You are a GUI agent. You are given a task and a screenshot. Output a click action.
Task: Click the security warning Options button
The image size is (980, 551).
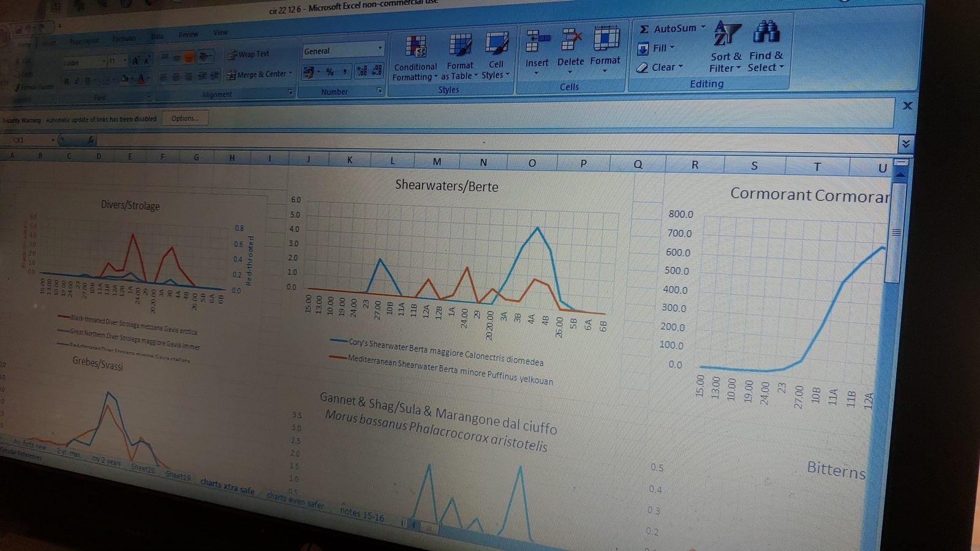click(185, 118)
